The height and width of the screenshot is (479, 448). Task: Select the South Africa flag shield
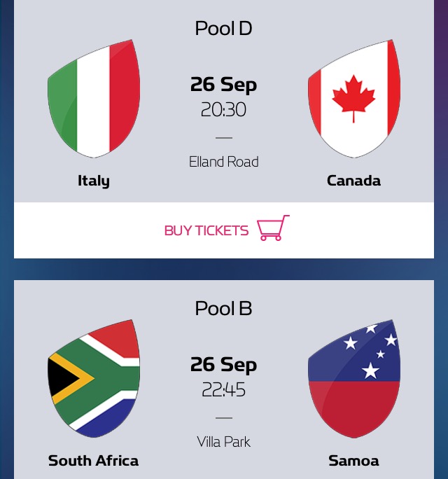pyautogui.click(x=94, y=378)
